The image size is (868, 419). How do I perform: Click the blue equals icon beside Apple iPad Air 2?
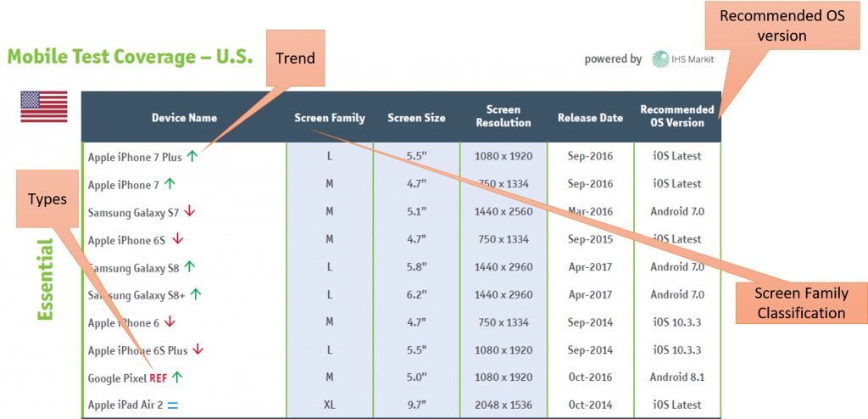(x=172, y=405)
